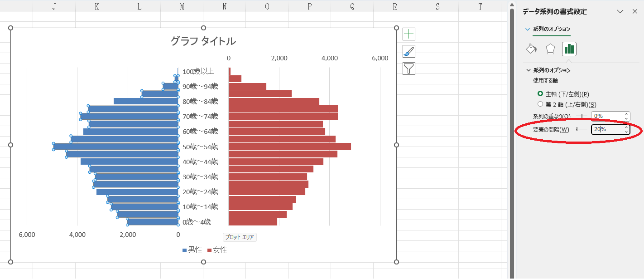Select the 50歳～54歳 male blue bar

(x=115, y=147)
